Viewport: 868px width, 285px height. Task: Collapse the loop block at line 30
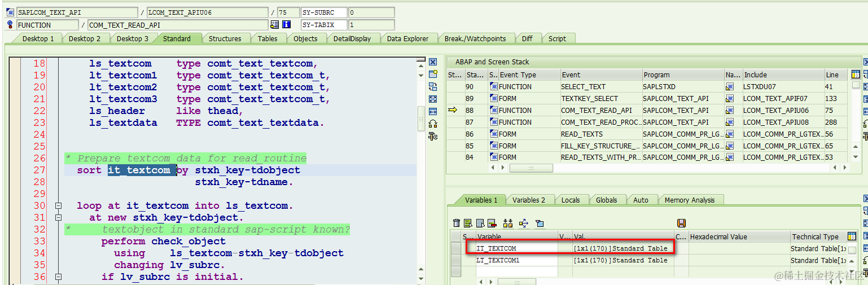click(58, 206)
